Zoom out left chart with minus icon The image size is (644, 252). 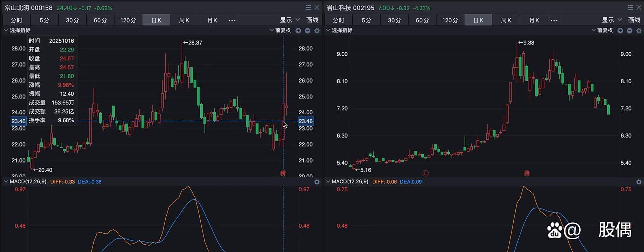click(x=307, y=31)
